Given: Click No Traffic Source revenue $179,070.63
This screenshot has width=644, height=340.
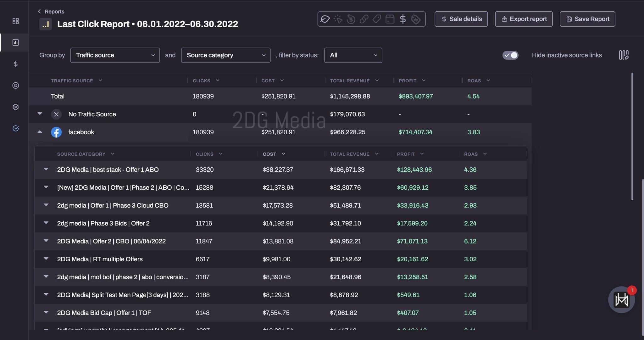Looking at the screenshot, I should coord(347,114).
